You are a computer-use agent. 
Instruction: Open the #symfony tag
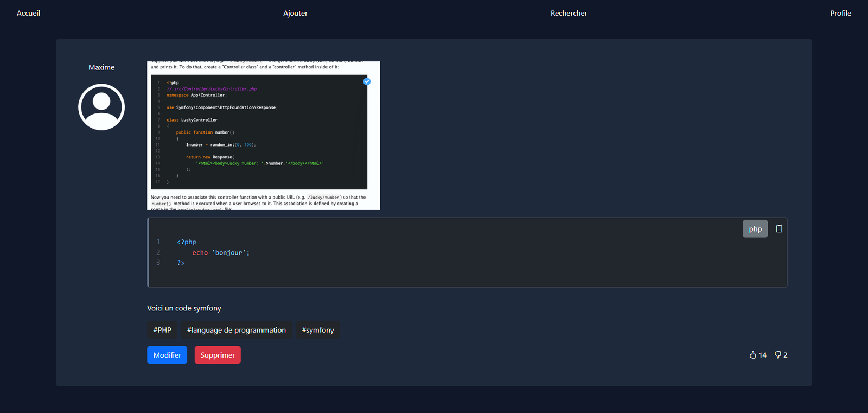tap(318, 330)
